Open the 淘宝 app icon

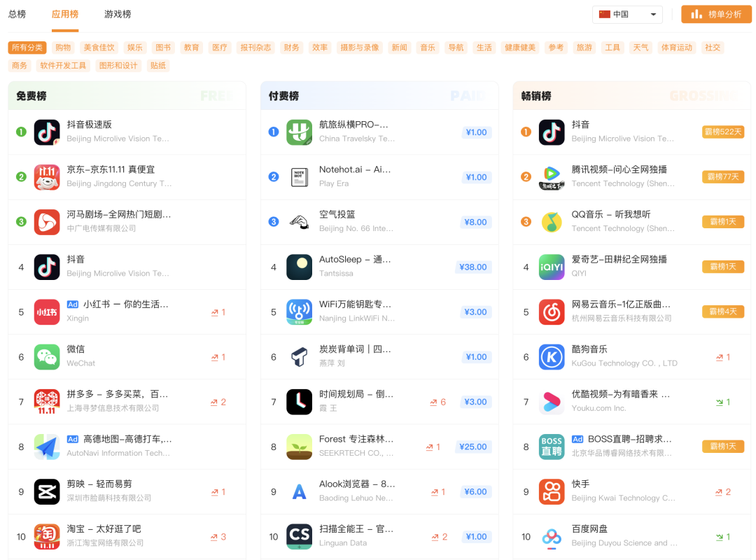(47, 536)
